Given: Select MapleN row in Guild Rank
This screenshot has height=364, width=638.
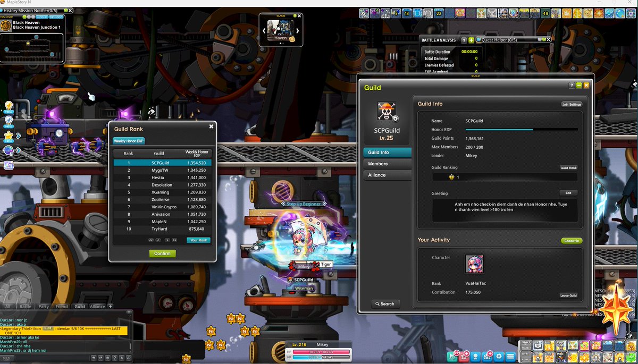Looking at the screenshot, I should point(162,222).
